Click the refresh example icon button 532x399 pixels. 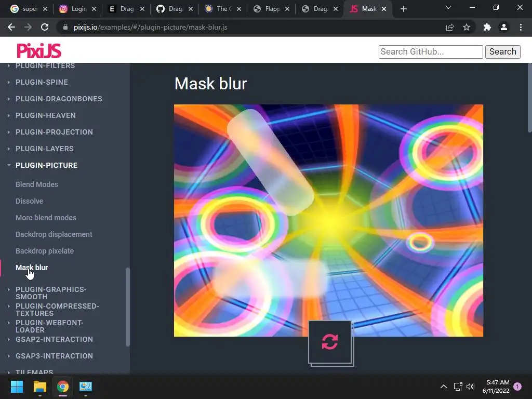(x=330, y=342)
